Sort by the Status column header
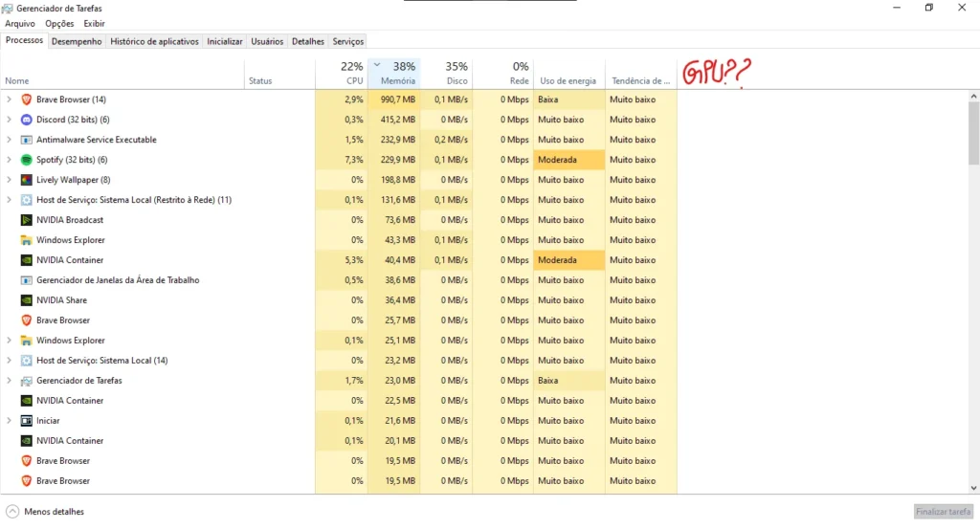Viewport: 980px width, 529px height. [x=279, y=74]
